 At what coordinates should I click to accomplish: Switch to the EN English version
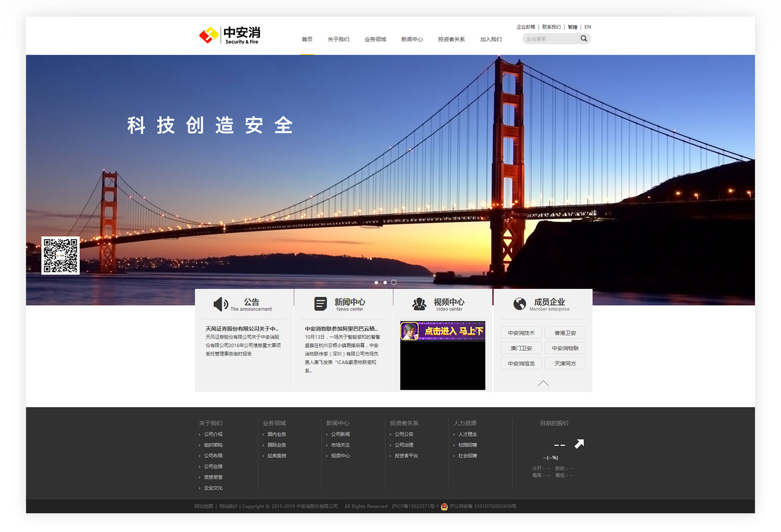coord(587,27)
